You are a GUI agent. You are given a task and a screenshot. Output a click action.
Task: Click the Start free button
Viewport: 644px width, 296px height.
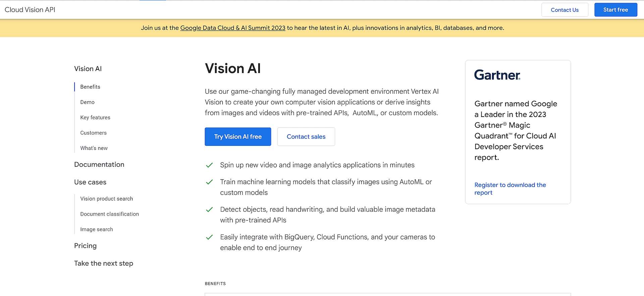(x=615, y=10)
